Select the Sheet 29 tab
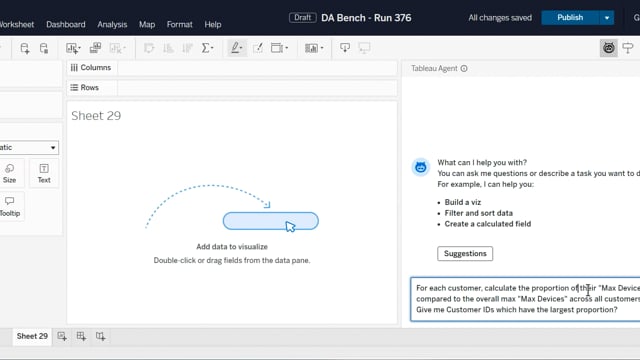This screenshot has width=640, height=360. click(32, 336)
